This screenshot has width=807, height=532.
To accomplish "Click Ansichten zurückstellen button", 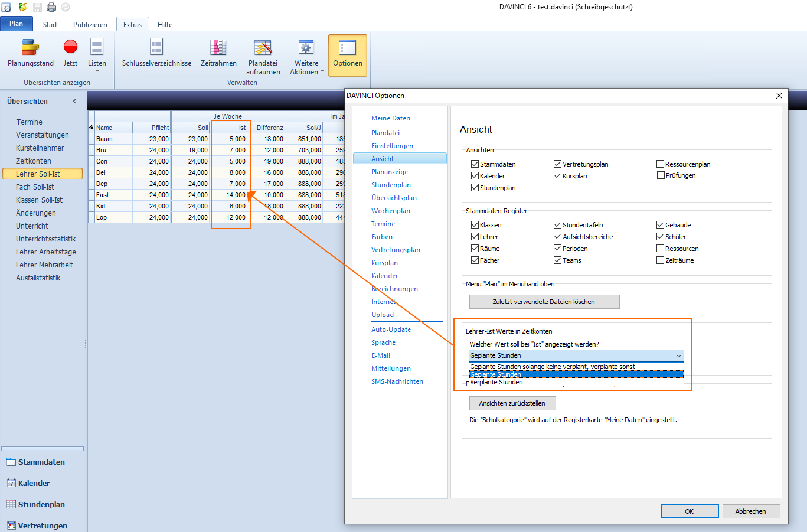I will pos(512,403).
